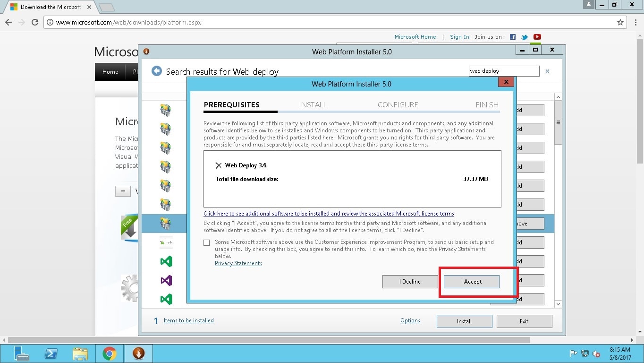Screen dimensions: 644x363
Task: Open Items to be installed link
Action: (x=188, y=320)
